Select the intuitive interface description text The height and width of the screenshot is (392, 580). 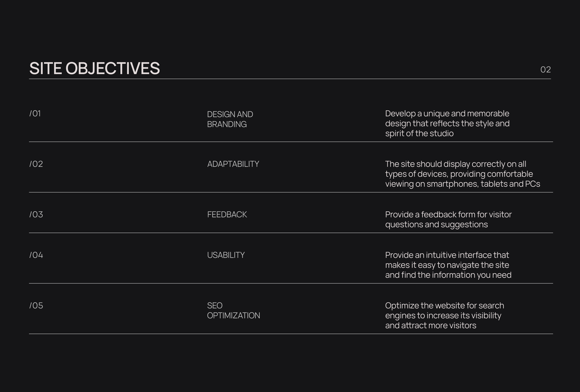[x=448, y=265]
